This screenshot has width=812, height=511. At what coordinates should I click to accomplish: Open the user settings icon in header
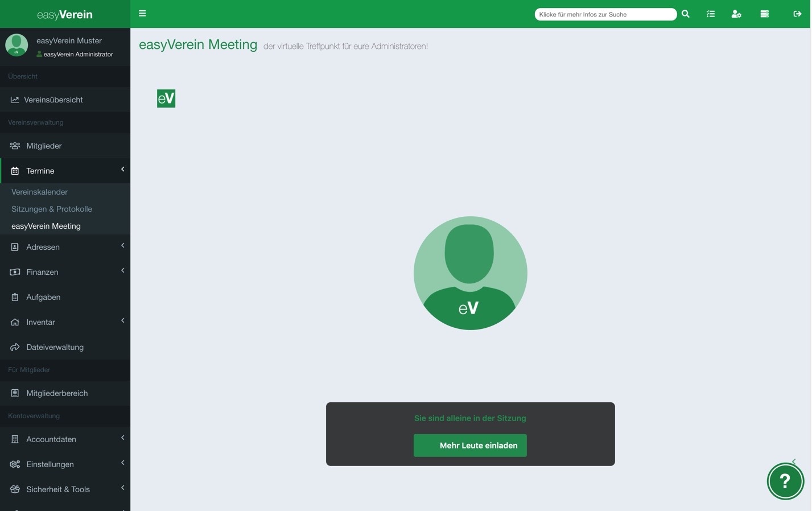pyautogui.click(x=736, y=14)
